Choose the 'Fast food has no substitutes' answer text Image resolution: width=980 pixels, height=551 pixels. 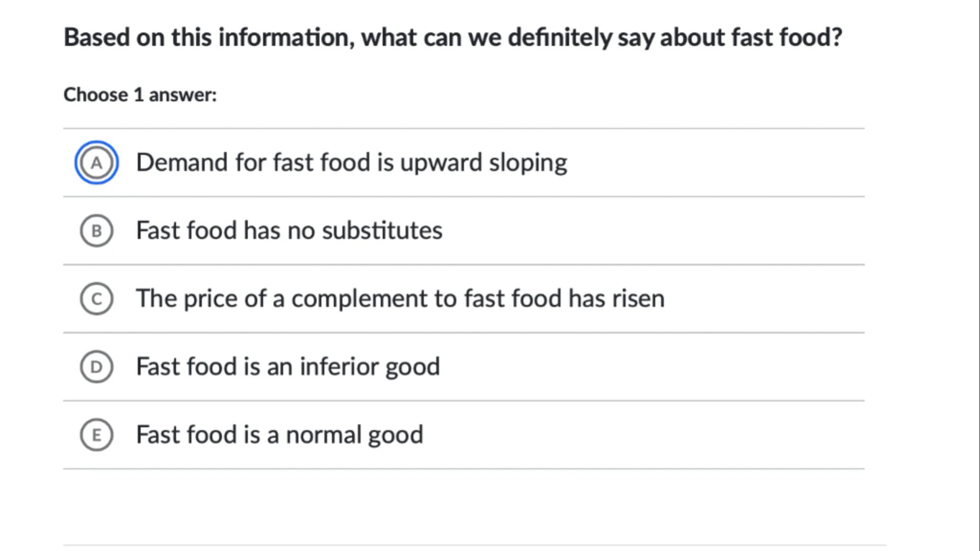click(289, 231)
